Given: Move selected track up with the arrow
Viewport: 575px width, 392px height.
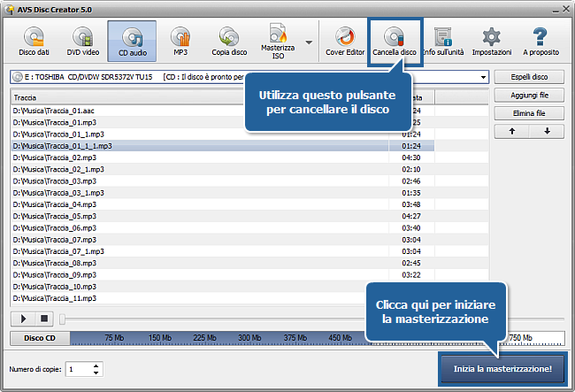Looking at the screenshot, I should [512, 131].
